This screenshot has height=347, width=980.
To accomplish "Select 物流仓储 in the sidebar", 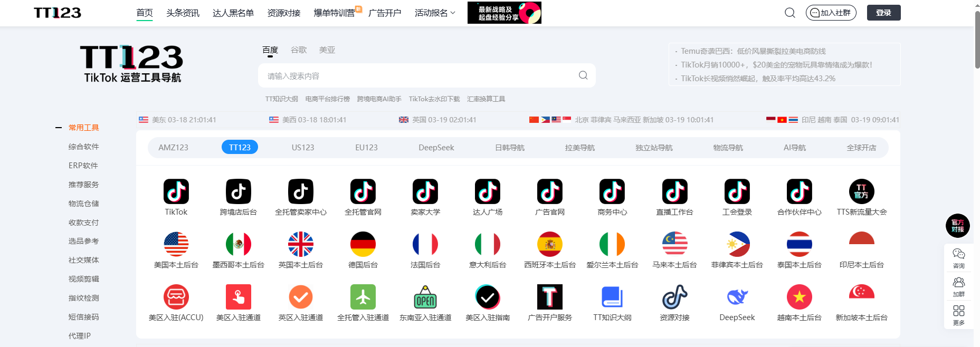I will 83,204.
